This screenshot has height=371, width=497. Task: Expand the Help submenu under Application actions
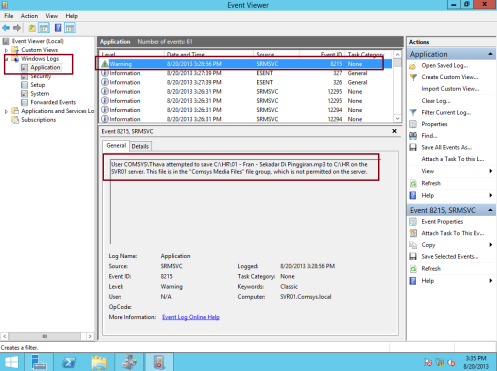[490, 195]
